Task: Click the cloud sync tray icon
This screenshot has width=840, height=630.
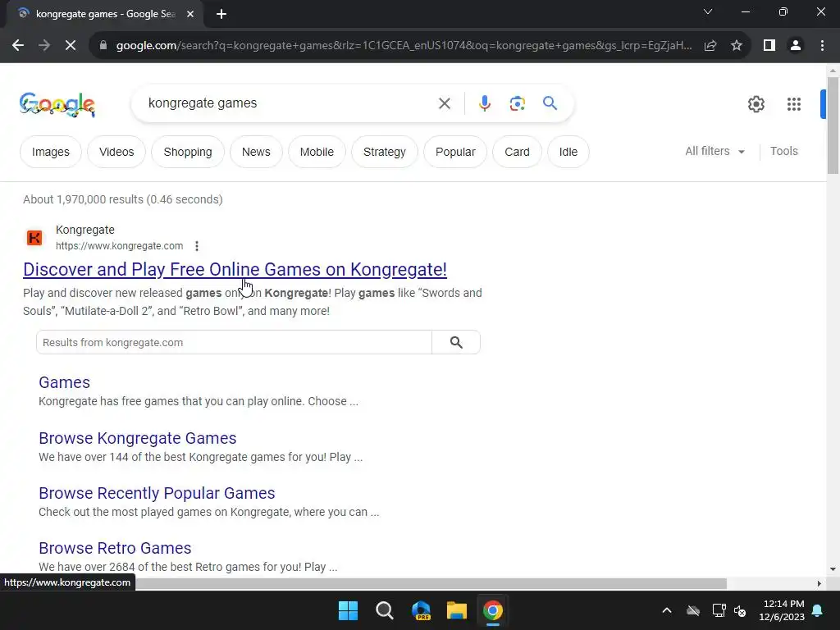Action: coord(693,610)
